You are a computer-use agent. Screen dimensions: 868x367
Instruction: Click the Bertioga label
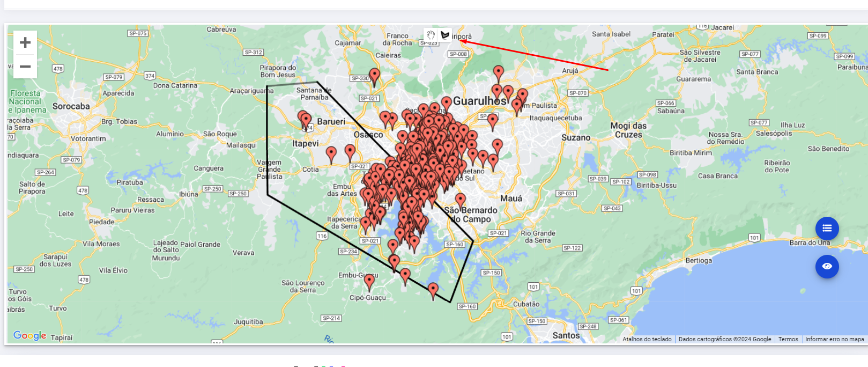[x=699, y=260]
